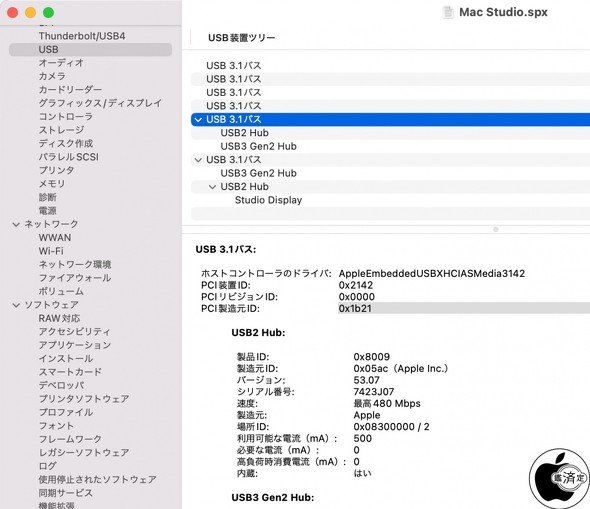Click the yellow minimize window button
The width and height of the screenshot is (590, 509).
point(30,13)
